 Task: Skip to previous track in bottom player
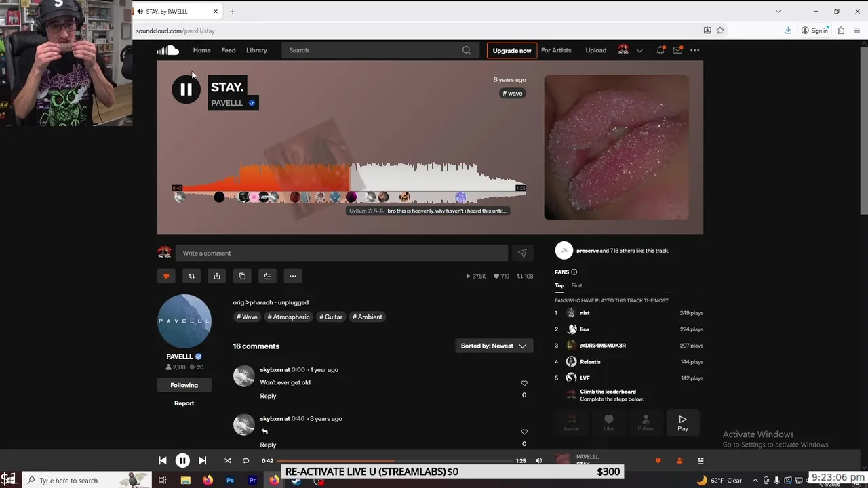163,461
